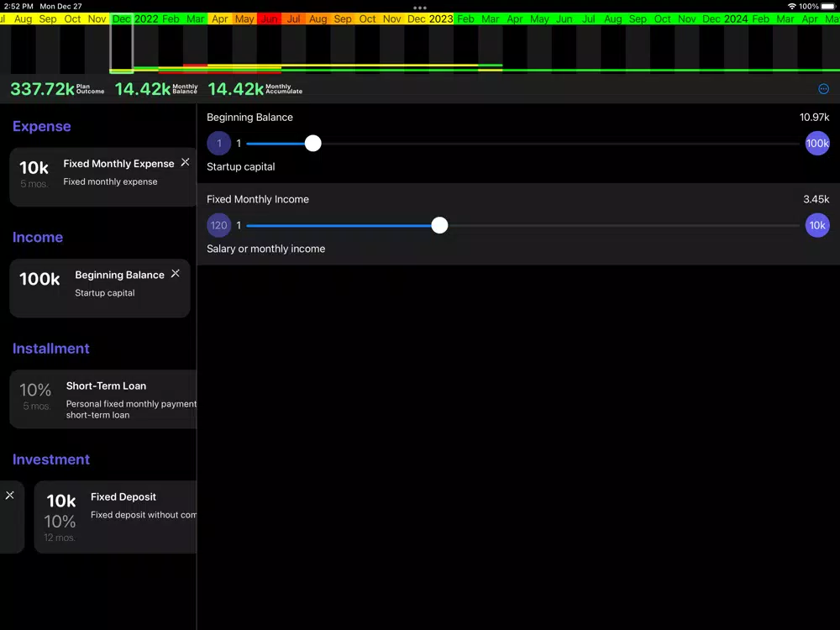840x630 pixels.
Task: Select the 2022 marker on the timeline
Action: point(145,18)
